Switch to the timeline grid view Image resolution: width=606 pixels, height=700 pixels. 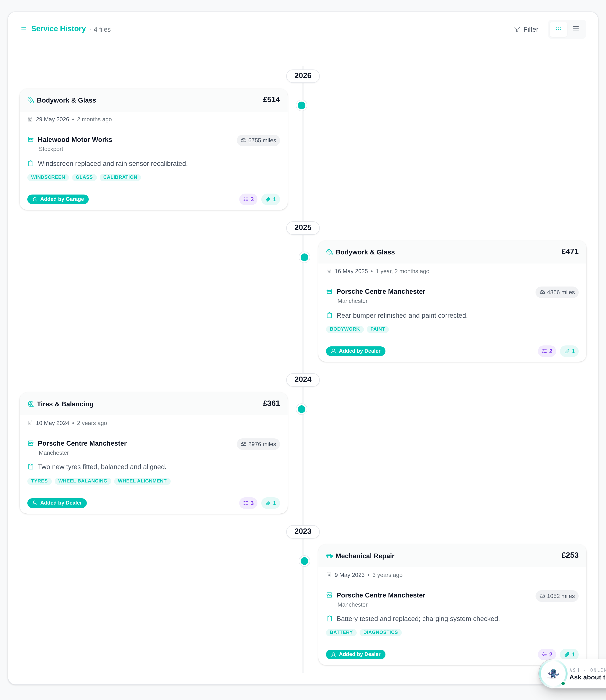coord(558,29)
